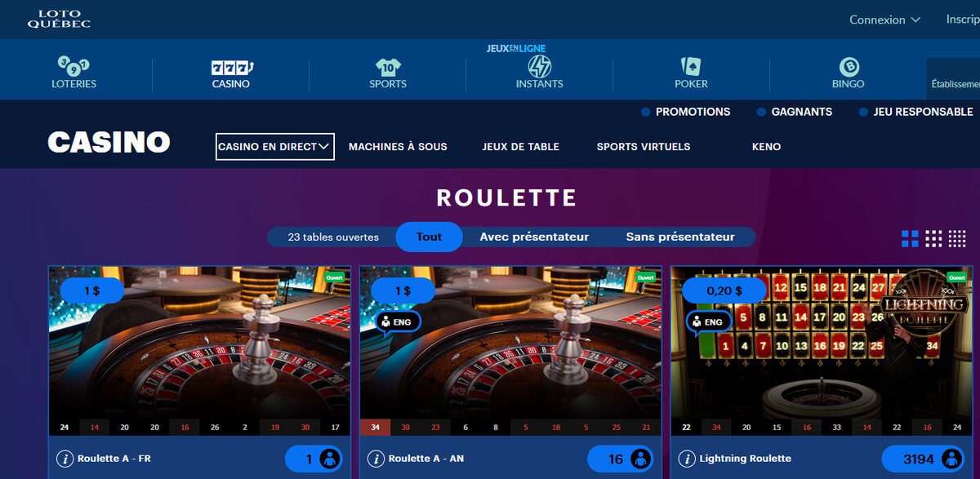Switch to small dense grid view
Screen dimensions: 980x479
point(957,238)
